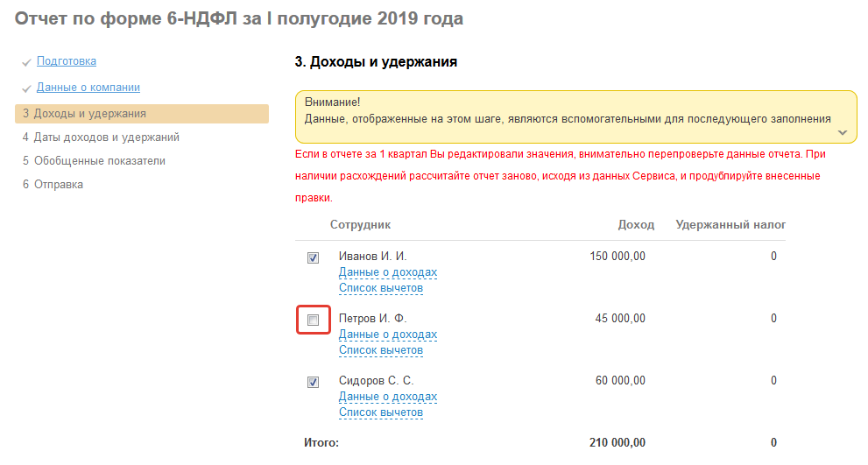
Task: Click the Сотрудник column header
Action: click(x=360, y=225)
